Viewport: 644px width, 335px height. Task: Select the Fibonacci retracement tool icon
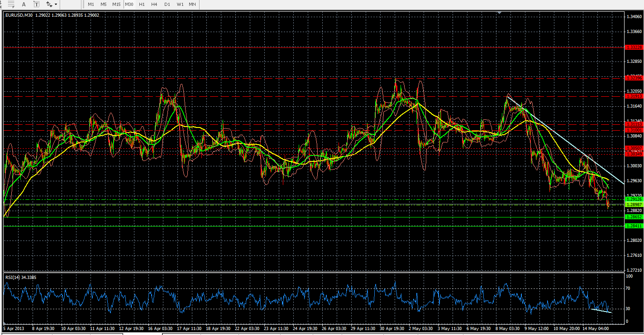(11, 4)
